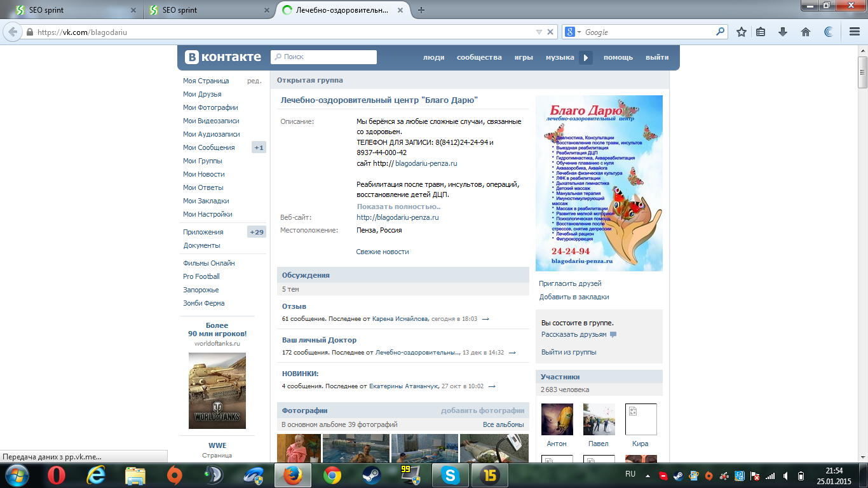868x488 pixels.
Task: Open Мои Сообщения
Action: pos(209,147)
